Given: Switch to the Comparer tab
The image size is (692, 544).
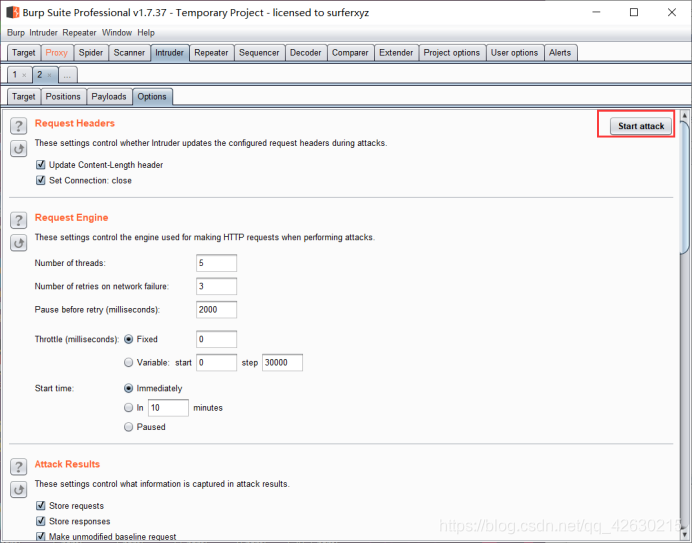Looking at the screenshot, I should point(350,53).
